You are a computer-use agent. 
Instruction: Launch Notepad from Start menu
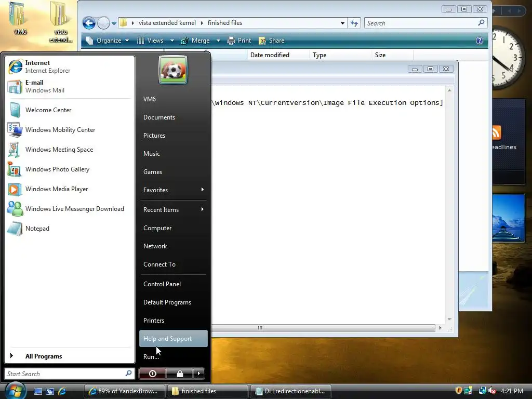(70, 229)
